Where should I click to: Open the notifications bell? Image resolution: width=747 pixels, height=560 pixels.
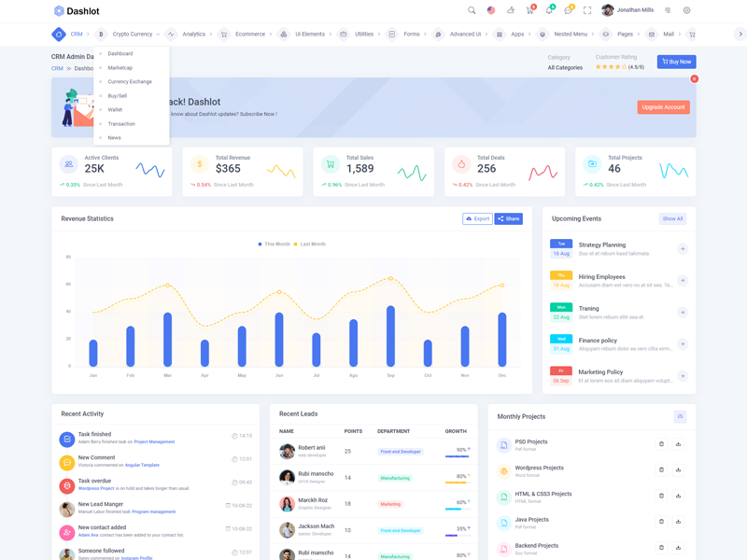(549, 10)
